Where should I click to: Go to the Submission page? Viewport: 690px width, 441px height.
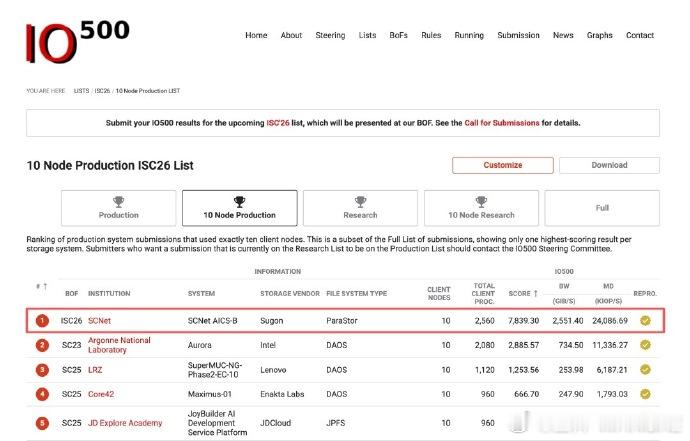518,35
